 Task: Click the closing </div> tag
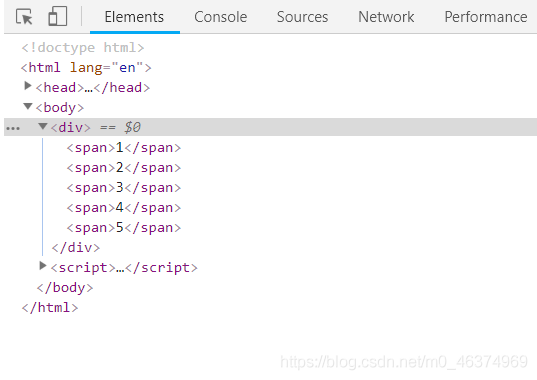[76, 248]
